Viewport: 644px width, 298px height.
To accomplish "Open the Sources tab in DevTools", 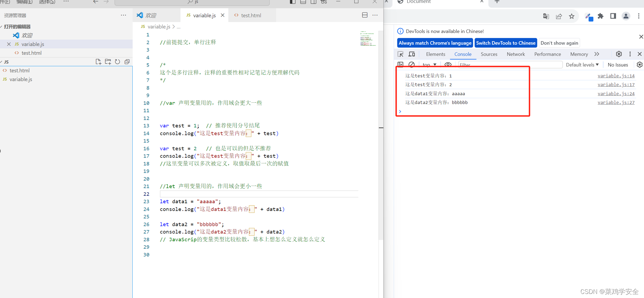I will [x=489, y=54].
